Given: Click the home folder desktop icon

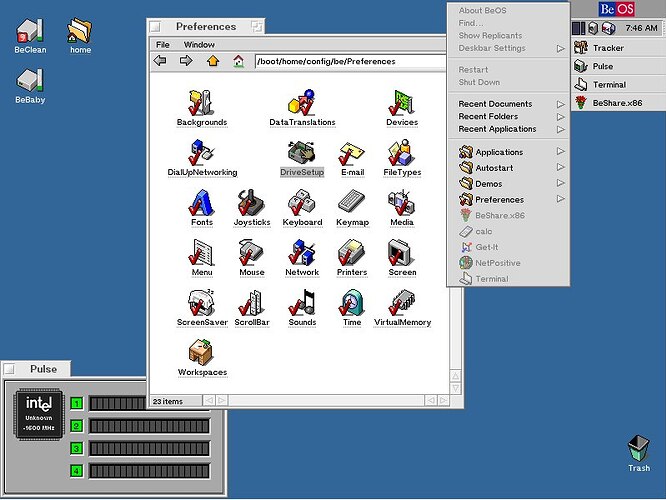Looking at the screenshot, I should pyautogui.click(x=80, y=31).
